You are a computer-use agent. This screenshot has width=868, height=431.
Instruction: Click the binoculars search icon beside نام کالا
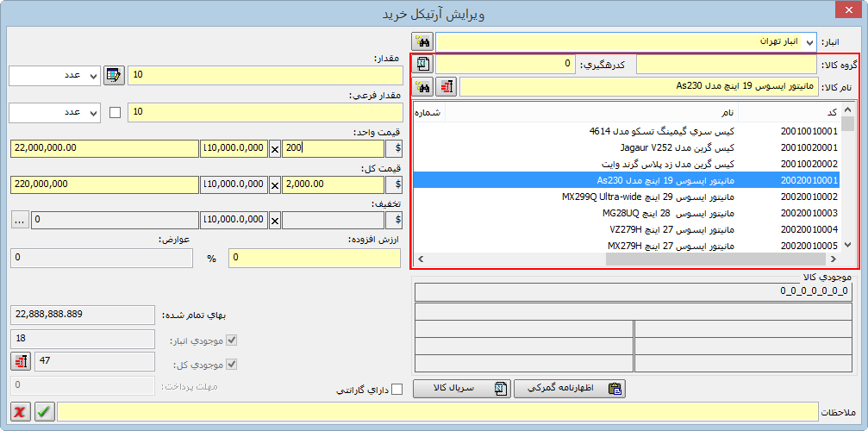(x=422, y=86)
